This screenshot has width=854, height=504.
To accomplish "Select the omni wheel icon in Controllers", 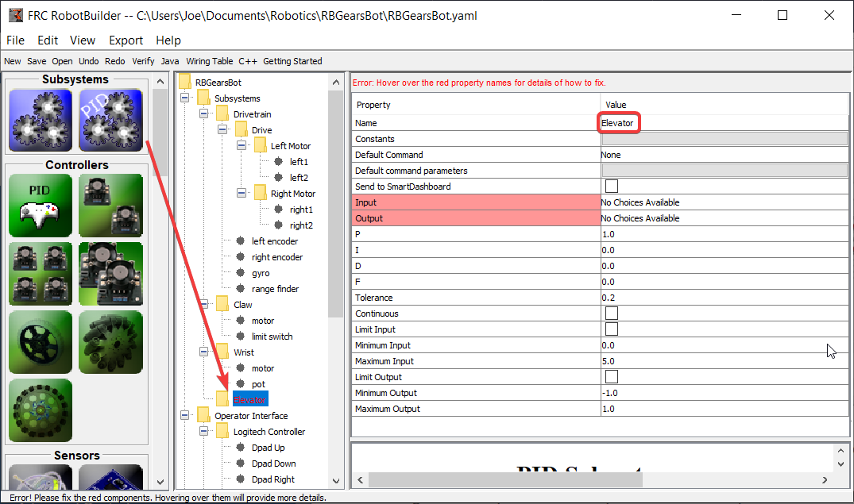I will click(39, 410).
